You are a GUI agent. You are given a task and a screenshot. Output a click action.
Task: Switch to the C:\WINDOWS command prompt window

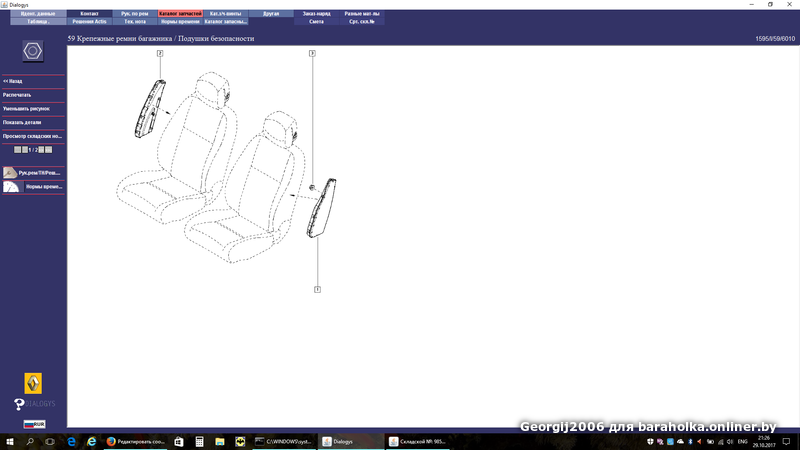click(x=283, y=442)
